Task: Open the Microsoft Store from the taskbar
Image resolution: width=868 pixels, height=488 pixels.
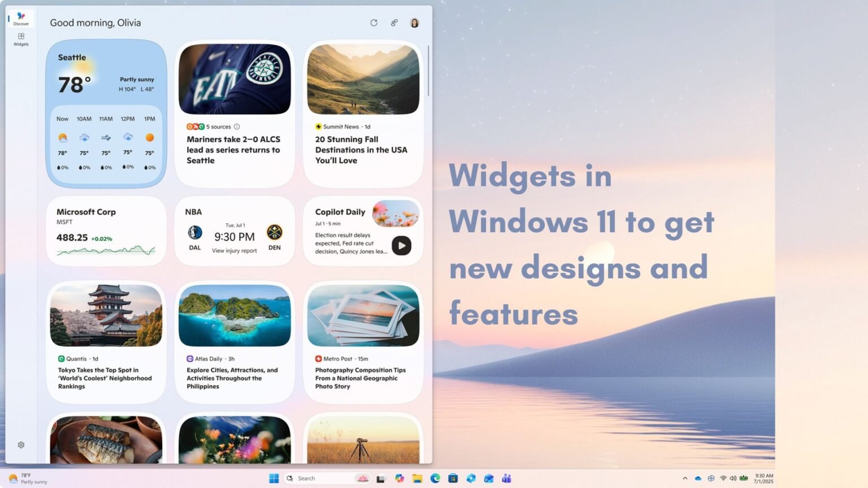Action: click(453, 478)
